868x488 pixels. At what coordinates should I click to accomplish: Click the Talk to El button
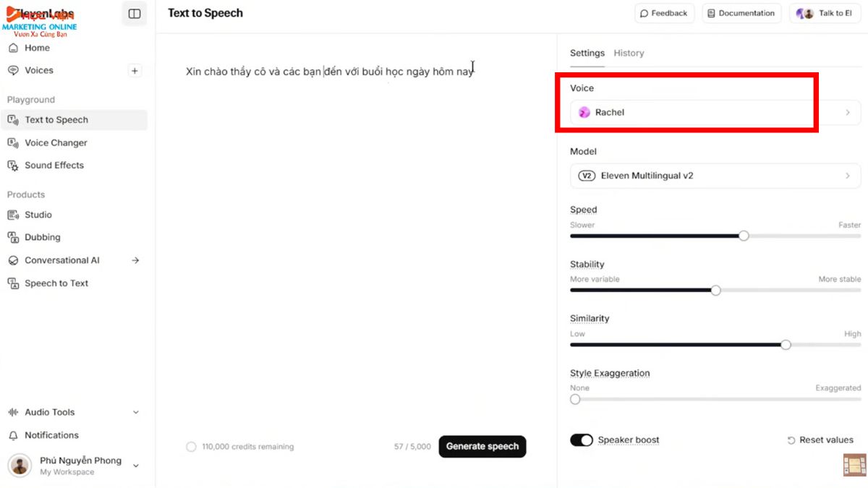pyautogui.click(x=825, y=13)
